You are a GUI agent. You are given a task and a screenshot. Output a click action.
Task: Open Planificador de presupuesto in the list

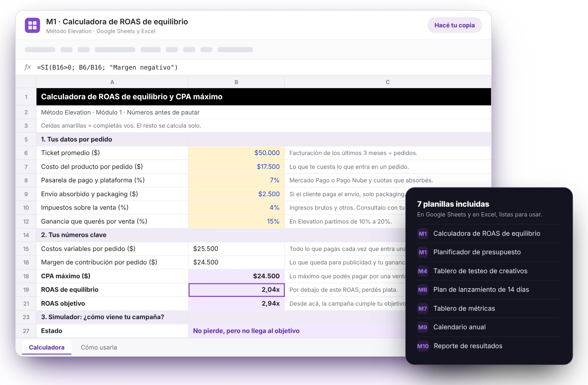(x=477, y=252)
